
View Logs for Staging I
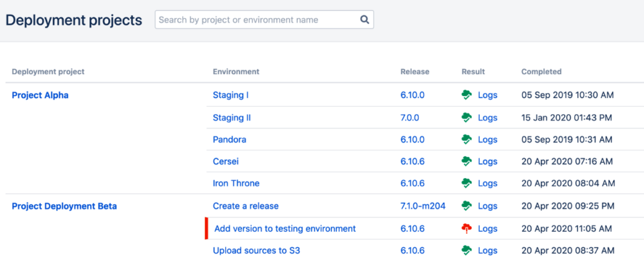(x=487, y=95)
